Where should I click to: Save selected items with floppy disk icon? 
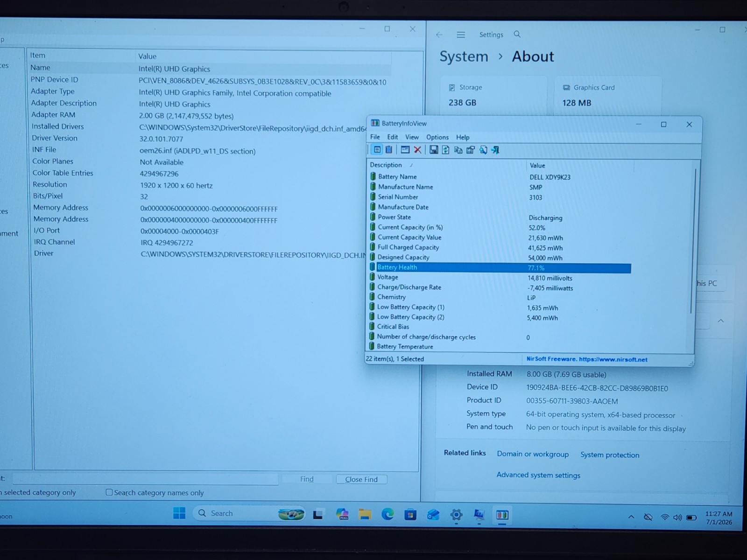(434, 150)
